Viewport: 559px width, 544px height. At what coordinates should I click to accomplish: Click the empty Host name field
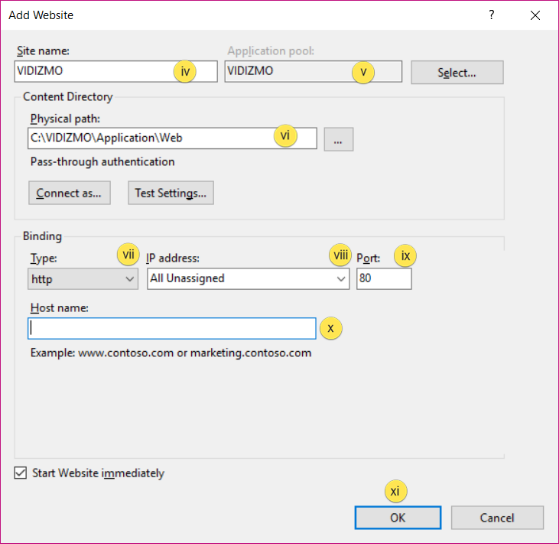pos(172,328)
